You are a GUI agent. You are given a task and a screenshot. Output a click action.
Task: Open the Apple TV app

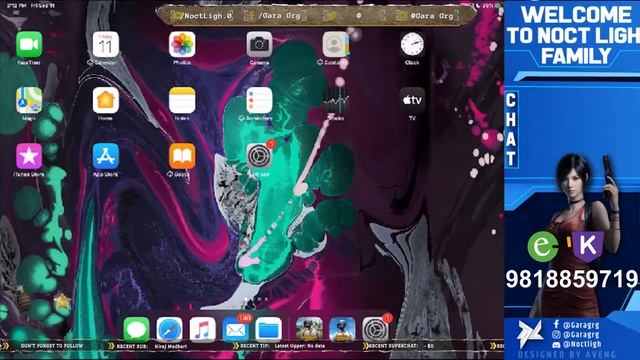click(x=412, y=100)
